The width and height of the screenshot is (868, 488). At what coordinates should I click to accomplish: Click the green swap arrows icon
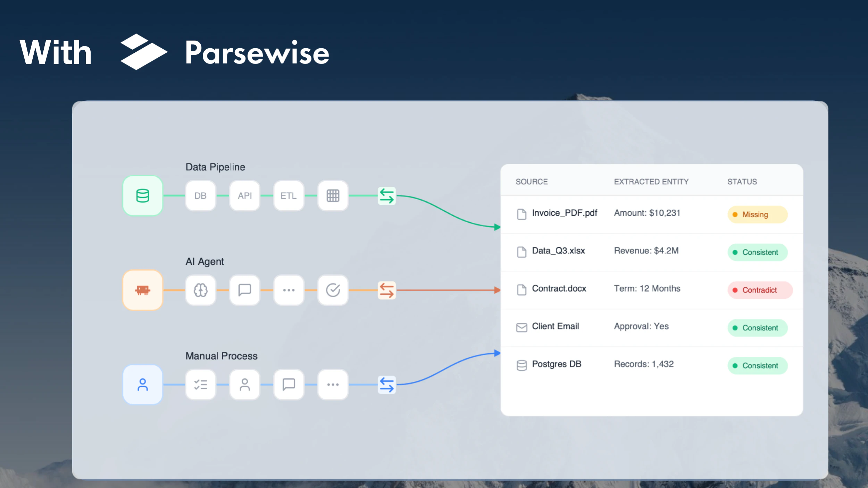(387, 196)
